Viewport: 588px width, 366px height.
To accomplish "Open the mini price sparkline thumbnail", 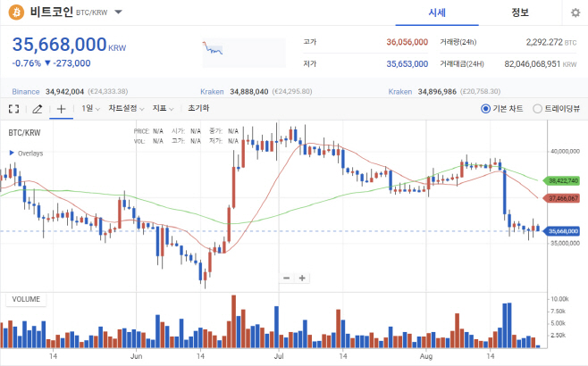I will (244, 53).
